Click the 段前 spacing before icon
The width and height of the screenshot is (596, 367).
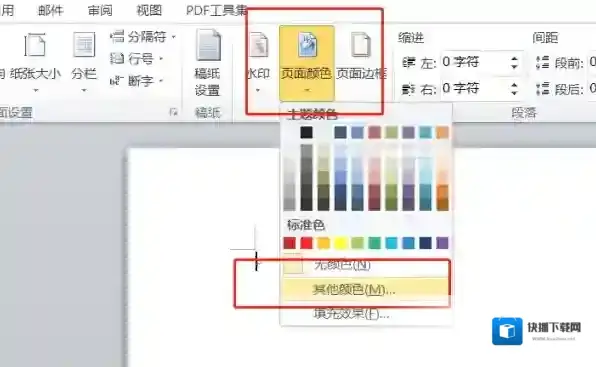click(542, 62)
